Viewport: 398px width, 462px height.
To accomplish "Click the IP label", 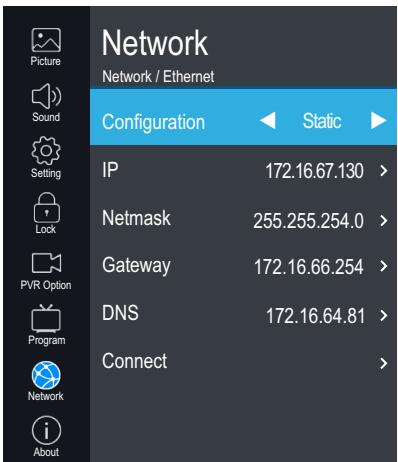I will click(x=110, y=170).
